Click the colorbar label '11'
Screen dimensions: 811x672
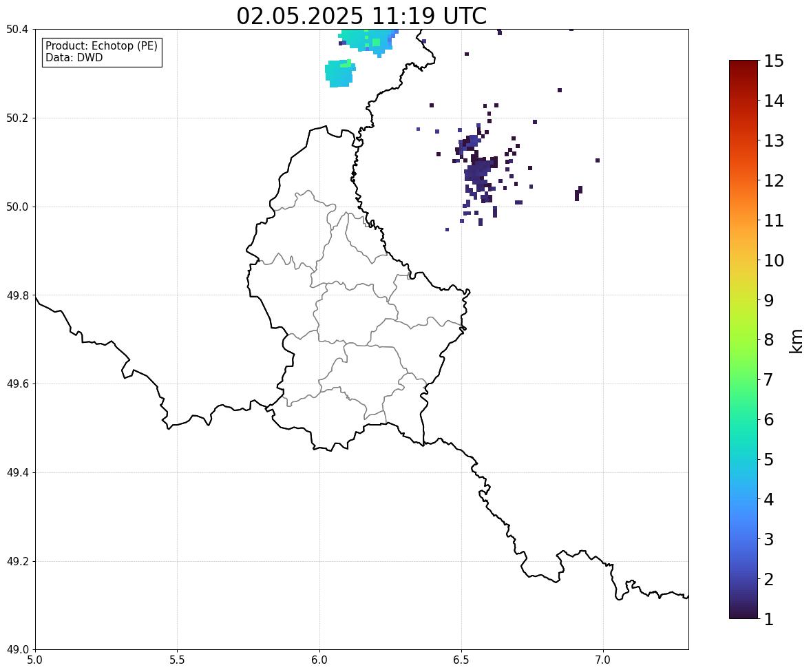coord(774,220)
